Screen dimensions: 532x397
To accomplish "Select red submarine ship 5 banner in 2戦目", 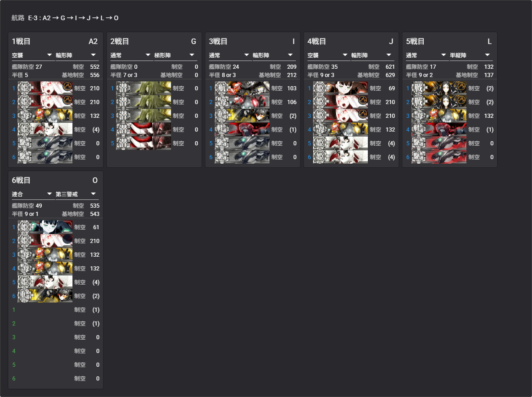I will click(x=144, y=143).
